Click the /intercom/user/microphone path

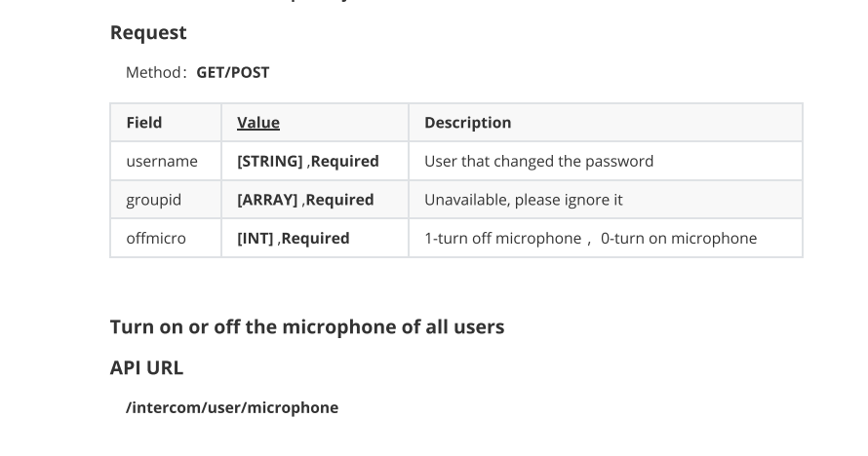(x=232, y=407)
